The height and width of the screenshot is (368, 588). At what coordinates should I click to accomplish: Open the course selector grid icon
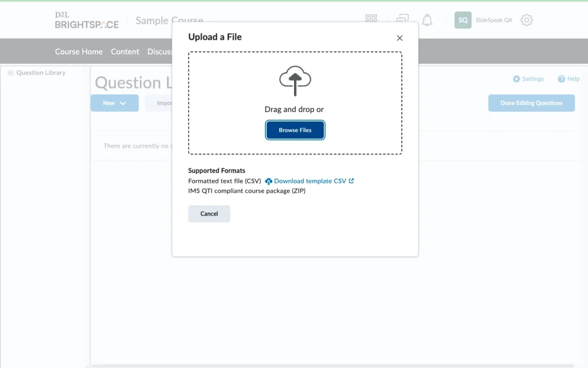[x=371, y=18]
